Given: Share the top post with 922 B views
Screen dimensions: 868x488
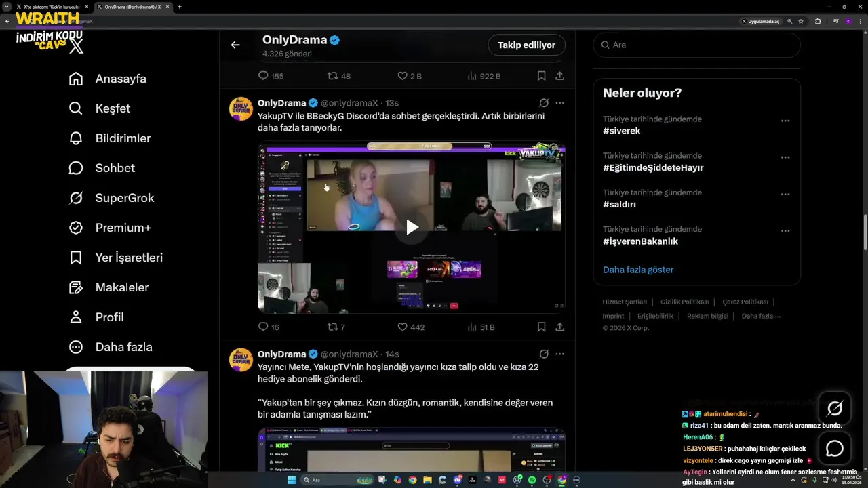Looking at the screenshot, I should tap(559, 76).
